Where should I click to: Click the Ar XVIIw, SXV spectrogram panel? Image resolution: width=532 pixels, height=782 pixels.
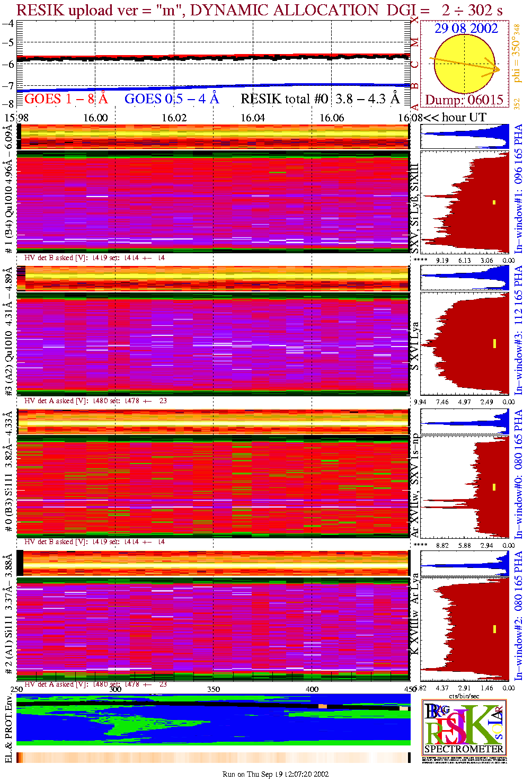[213, 485]
